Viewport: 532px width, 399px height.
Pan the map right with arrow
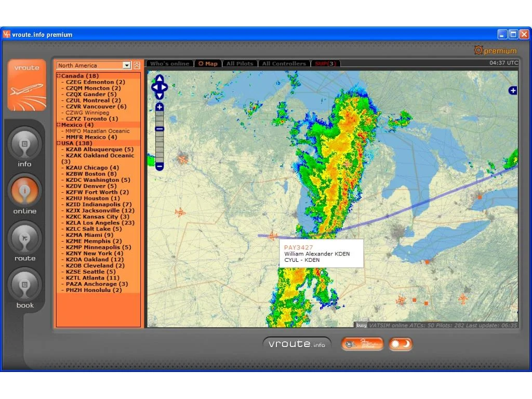pos(165,87)
